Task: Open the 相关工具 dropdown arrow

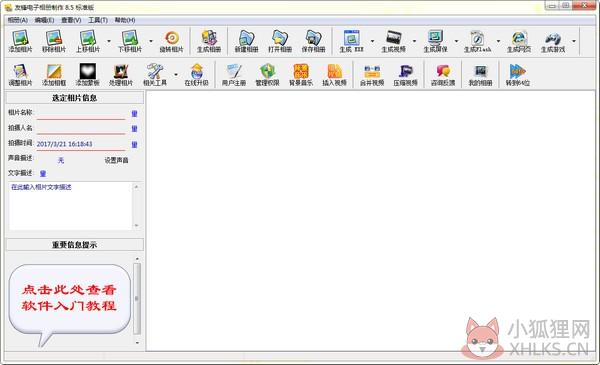Action: tap(176, 74)
